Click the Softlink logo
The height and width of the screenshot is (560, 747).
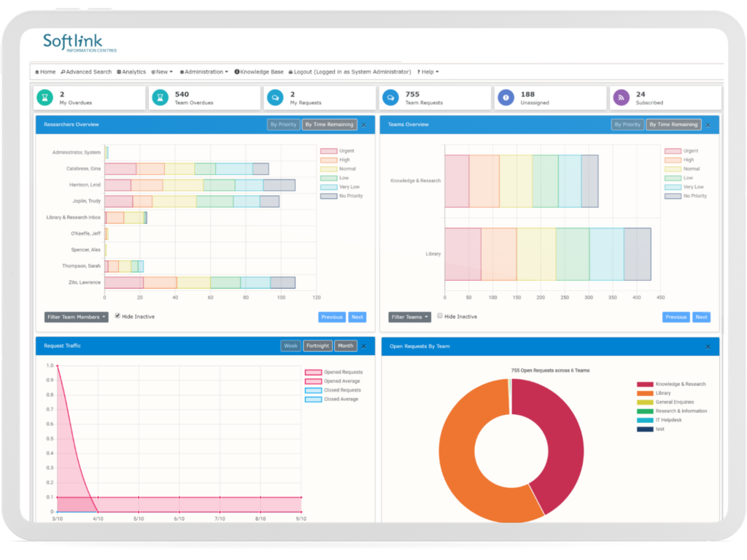click(x=80, y=43)
